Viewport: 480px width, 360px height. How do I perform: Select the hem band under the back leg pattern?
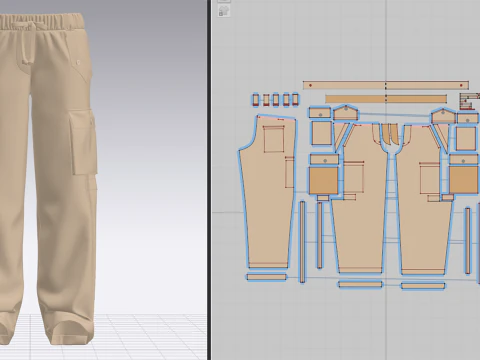266,277
